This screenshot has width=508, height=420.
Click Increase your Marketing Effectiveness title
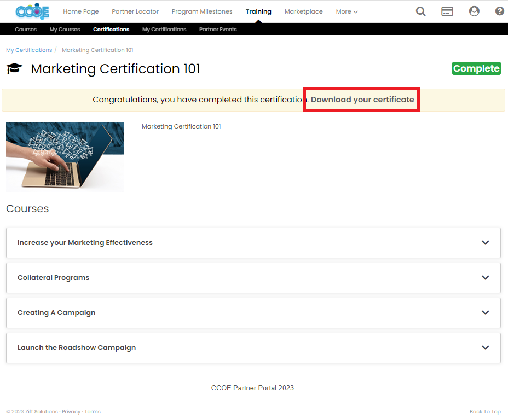[85, 242]
